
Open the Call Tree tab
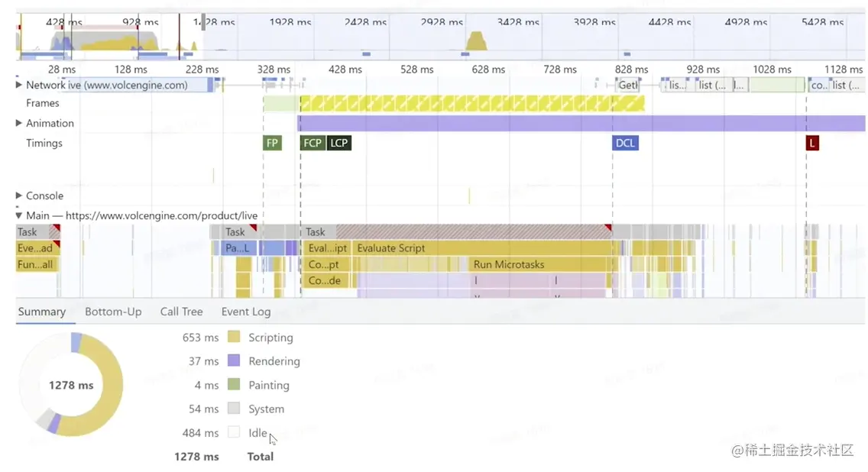(182, 312)
